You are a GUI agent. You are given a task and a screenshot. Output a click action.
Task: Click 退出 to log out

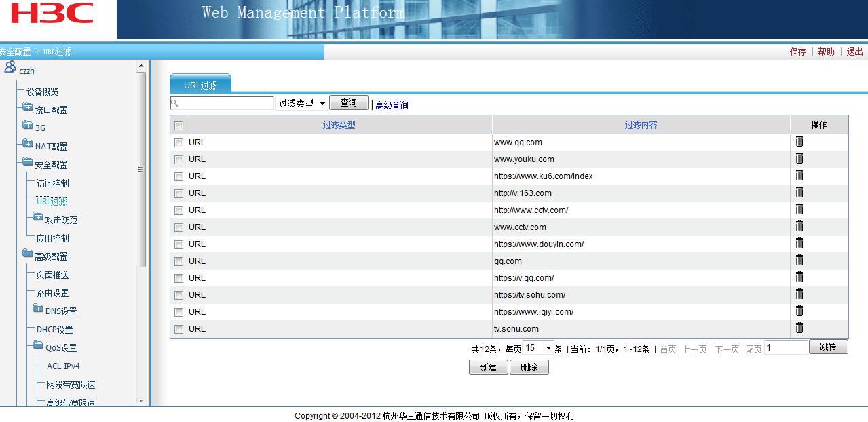(854, 52)
